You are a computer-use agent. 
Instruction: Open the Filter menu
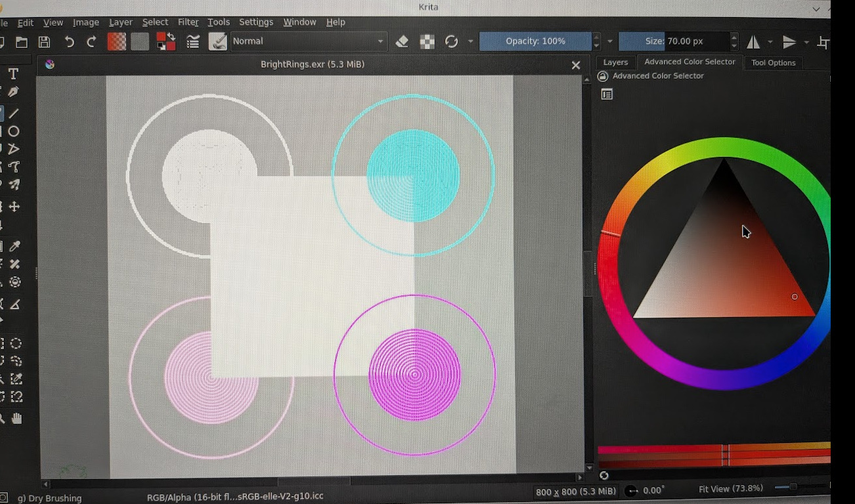188,22
